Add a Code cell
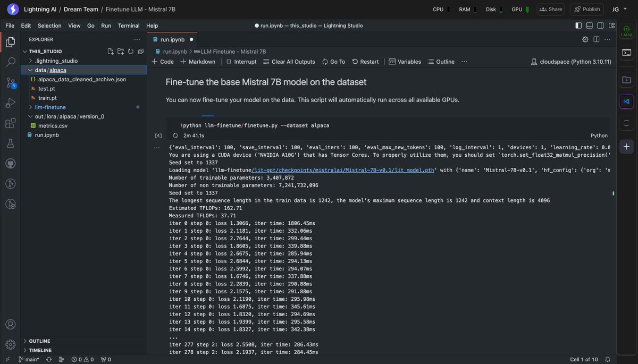 pyautogui.click(x=163, y=62)
